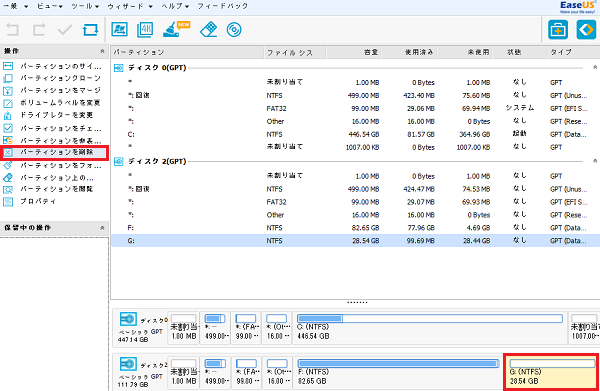Open the ウィザード menu dropdown
This screenshot has height=391, width=600.
point(130,6)
